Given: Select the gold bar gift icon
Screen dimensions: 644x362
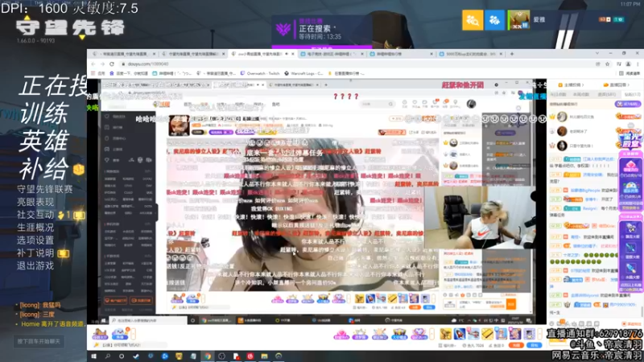Looking at the screenshot, I should tap(488, 334).
